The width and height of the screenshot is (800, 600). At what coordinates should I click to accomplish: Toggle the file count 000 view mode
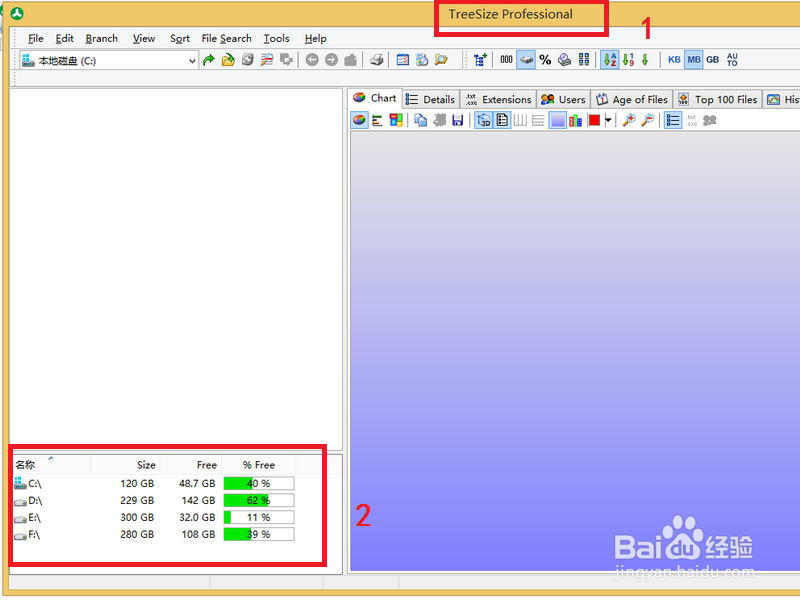click(x=506, y=60)
